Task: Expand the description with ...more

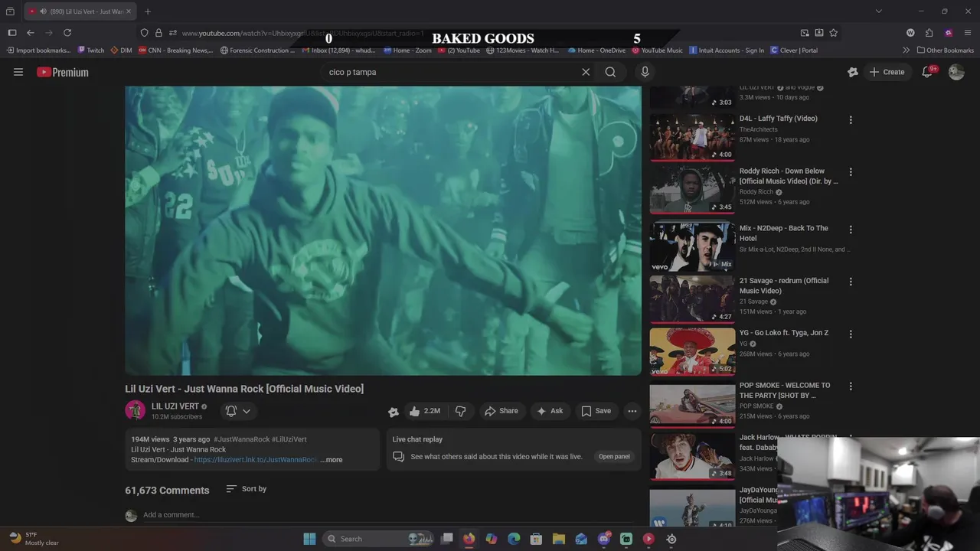Action: tap(332, 460)
